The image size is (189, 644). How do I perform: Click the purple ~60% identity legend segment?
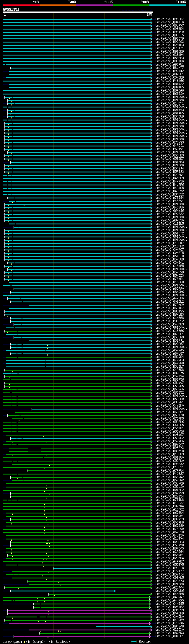94,5
